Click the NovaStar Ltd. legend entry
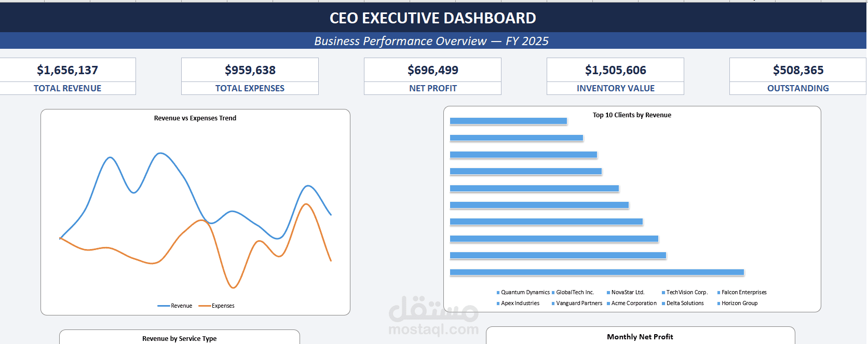The width and height of the screenshot is (868, 344). click(628, 293)
